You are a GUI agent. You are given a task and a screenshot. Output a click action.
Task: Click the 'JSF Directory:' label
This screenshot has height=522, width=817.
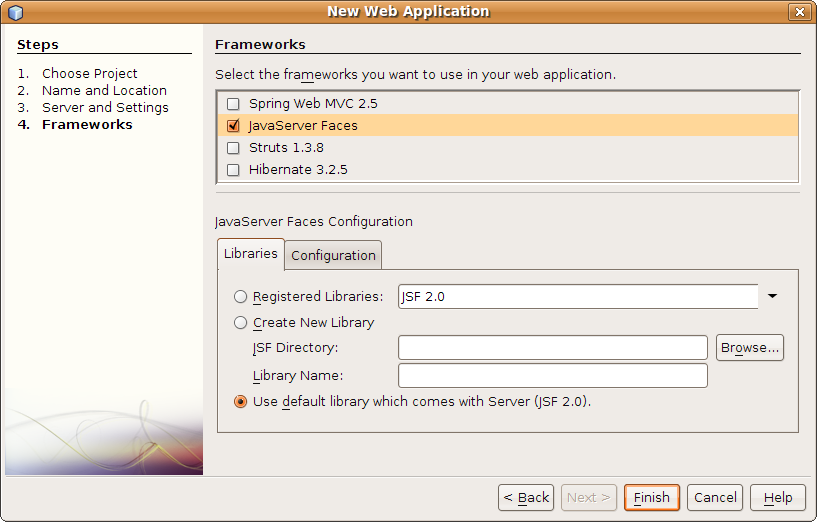tap(295, 347)
